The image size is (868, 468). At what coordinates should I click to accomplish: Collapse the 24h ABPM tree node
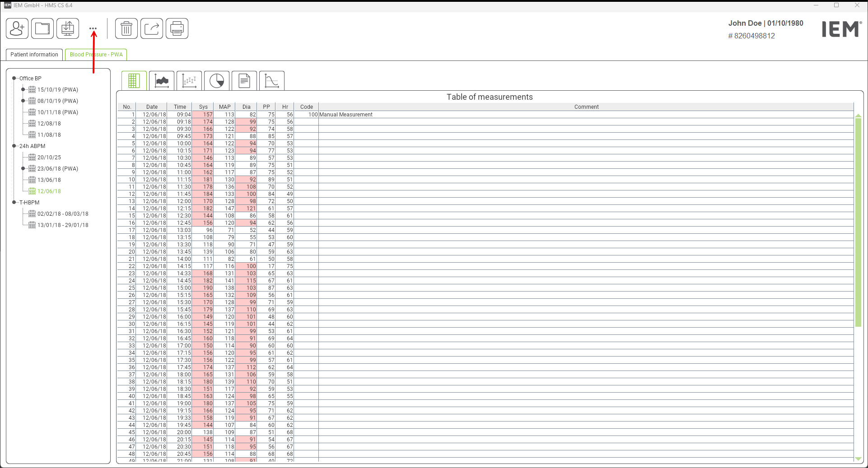[x=14, y=146]
